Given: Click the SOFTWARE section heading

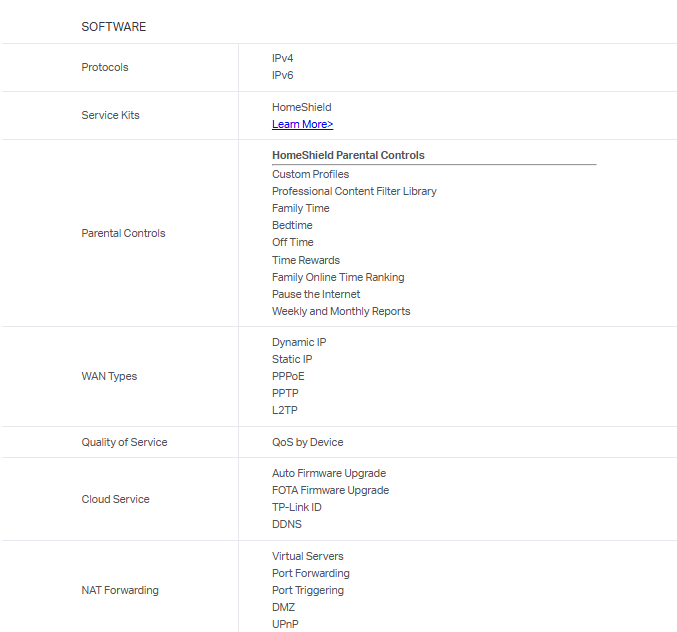Looking at the screenshot, I should click(x=113, y=27).
